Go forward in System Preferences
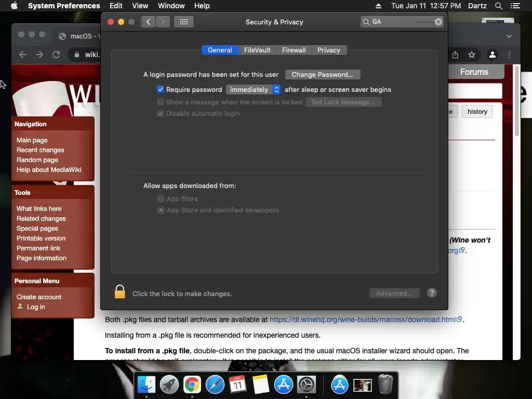 [x=163, y=22]
